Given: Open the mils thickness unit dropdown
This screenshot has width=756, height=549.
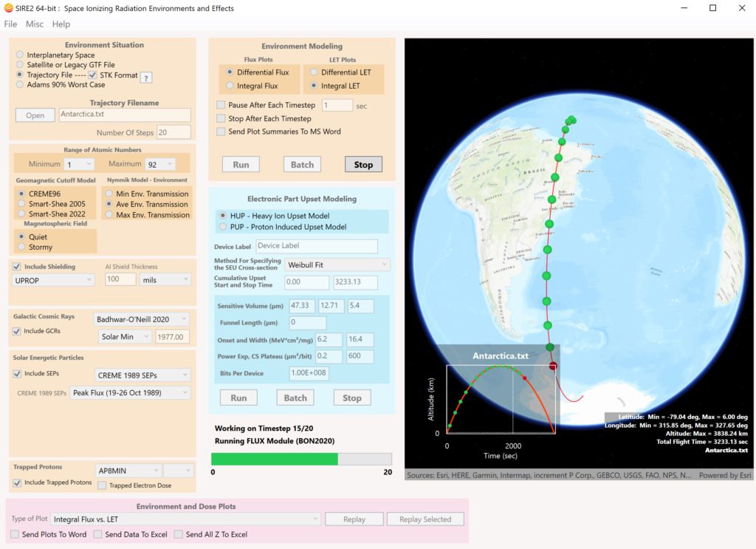Looking at the screenshot, I should pyautogui.click(x=165, y=280).
